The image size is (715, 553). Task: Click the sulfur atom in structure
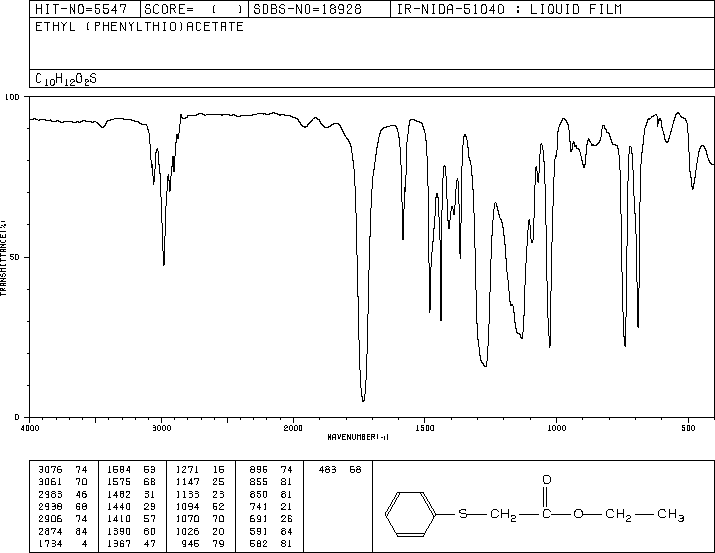pos(463,514)
